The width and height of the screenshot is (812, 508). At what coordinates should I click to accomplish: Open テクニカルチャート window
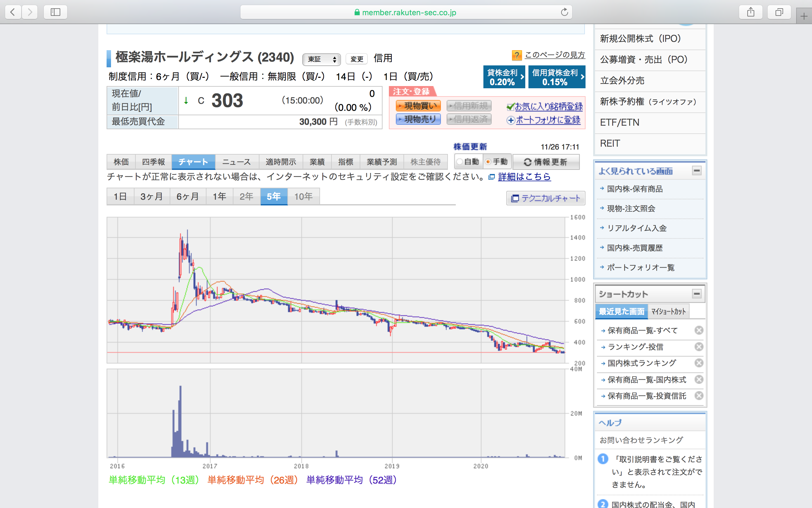coord(546,198)
